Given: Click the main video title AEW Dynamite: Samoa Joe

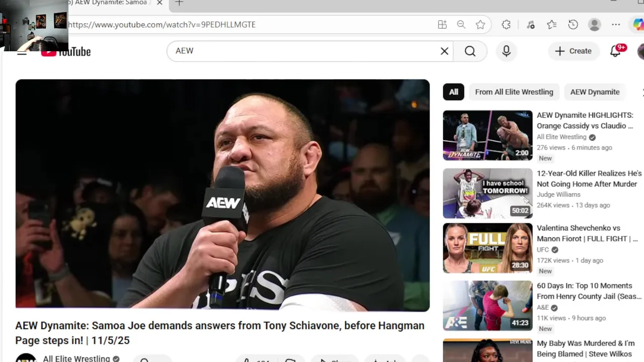Looking at the screenshot, I should 220,333.
